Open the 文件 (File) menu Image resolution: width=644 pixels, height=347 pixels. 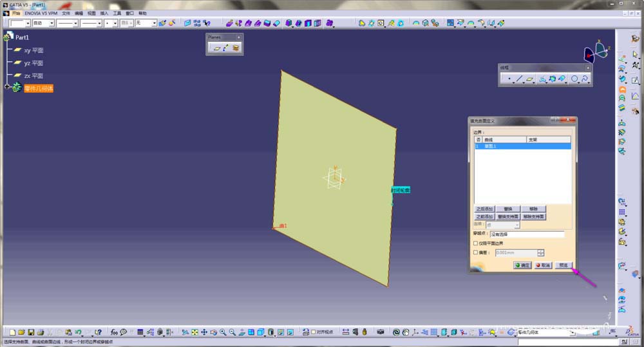[66, 13]
